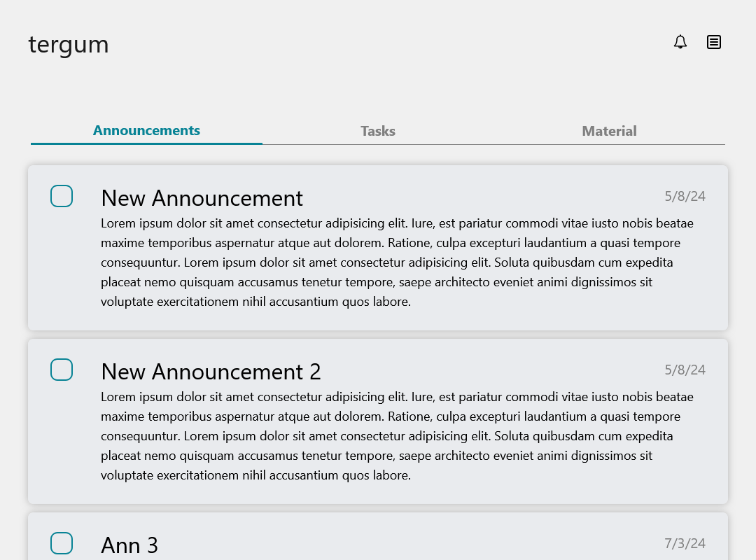Go to the tergum home logo

click(69, 44)
